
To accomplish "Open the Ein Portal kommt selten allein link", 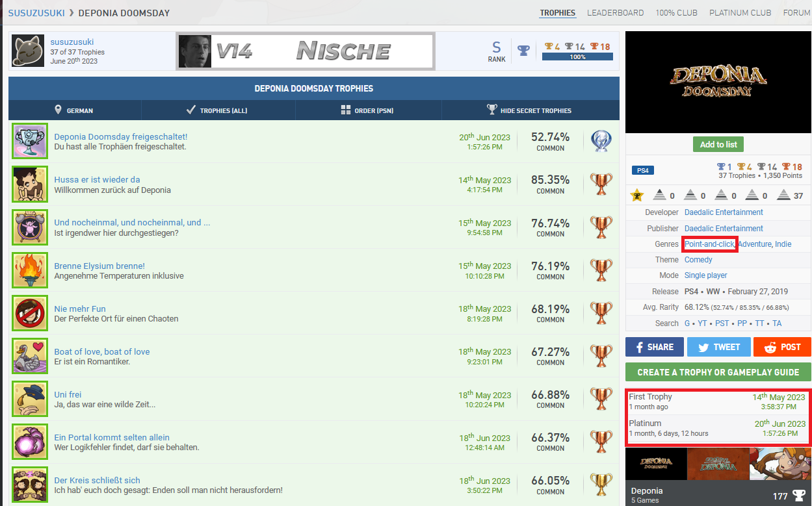I will tap(112, 437).
